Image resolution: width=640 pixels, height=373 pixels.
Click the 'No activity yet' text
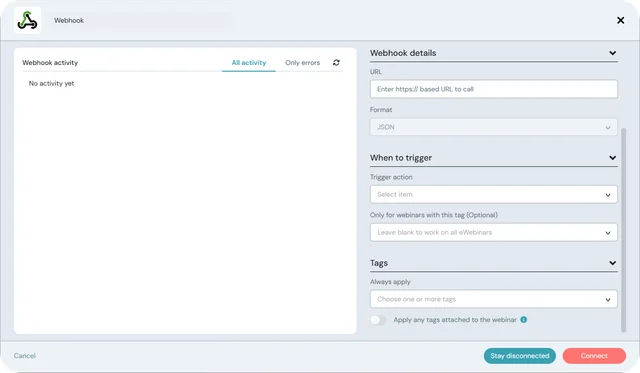[x=51, y=83]
